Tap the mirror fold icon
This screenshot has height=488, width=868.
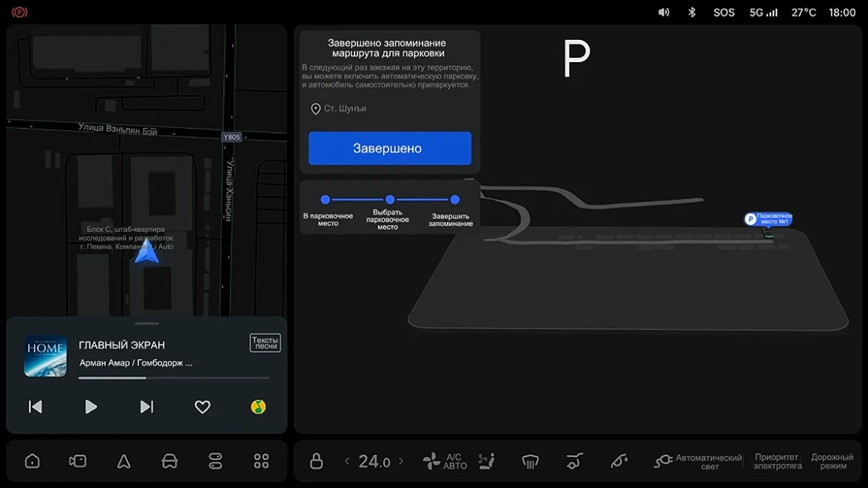coord(619,461)
